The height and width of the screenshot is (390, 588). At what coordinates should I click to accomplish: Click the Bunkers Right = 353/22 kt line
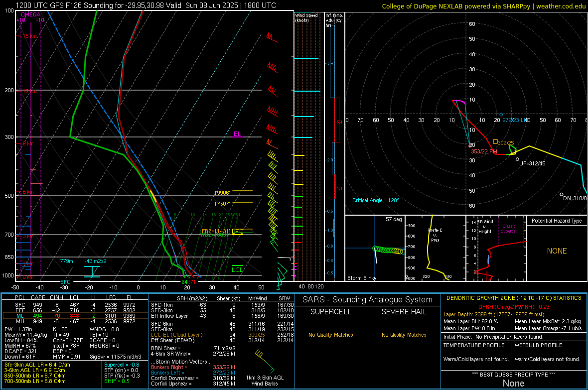click(193, 367)
